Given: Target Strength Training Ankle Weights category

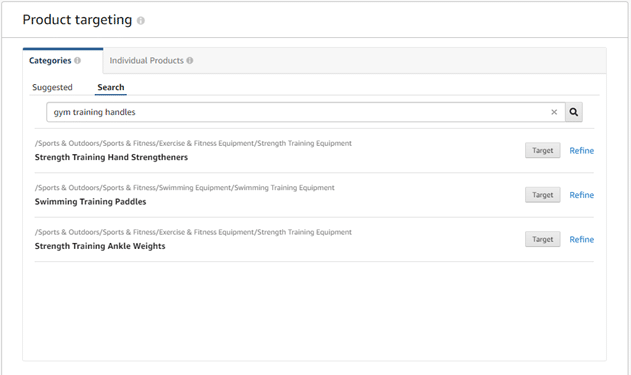Looking at the screenshot, I should click(x=542, y=239).
